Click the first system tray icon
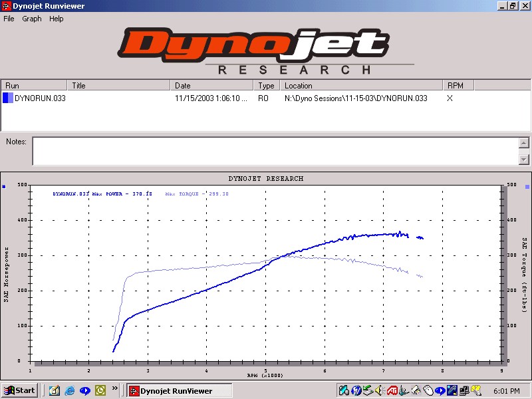This screenshot has height=399, width=532. 344,391
